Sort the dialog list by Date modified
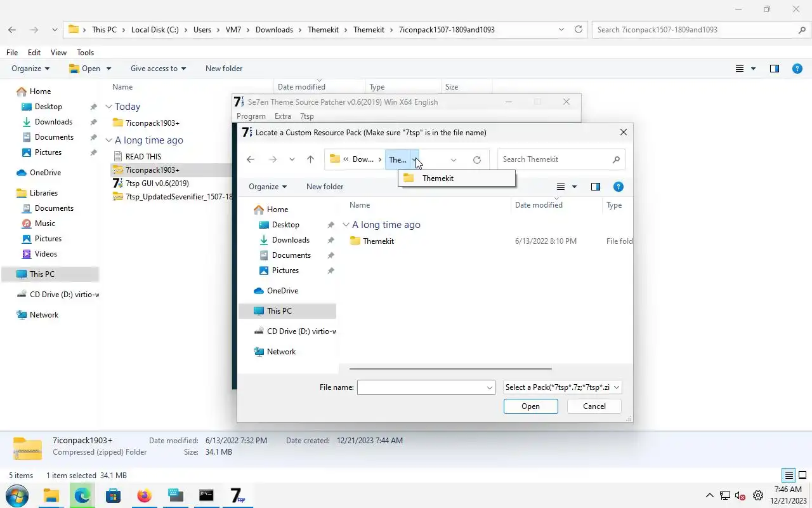Image resolution: width=812 pixels, height=508 pixels. click(539, 205)
